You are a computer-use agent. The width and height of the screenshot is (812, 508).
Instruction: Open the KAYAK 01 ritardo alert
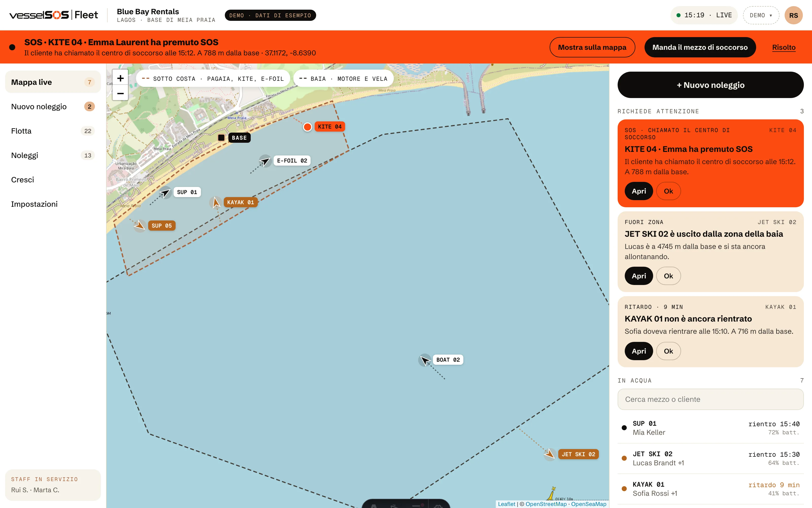pyautogui.click(x=638, y=351)
